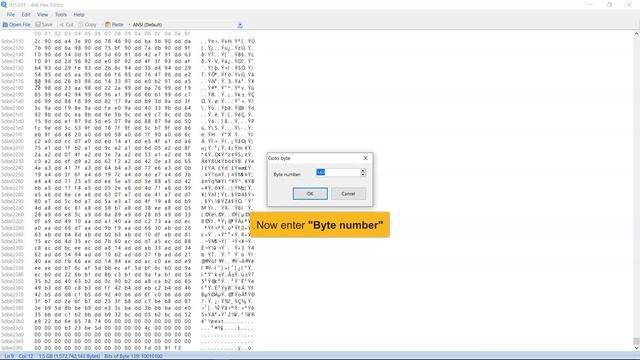Viewport: 640px width, 360px height.
Task: Close the Goto byte dialog
Action: [365, 158]
